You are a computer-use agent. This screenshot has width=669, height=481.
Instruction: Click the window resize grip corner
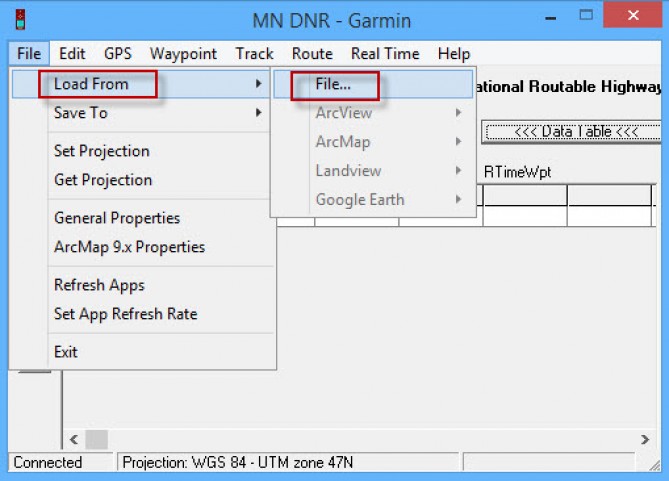click(654, 466)
